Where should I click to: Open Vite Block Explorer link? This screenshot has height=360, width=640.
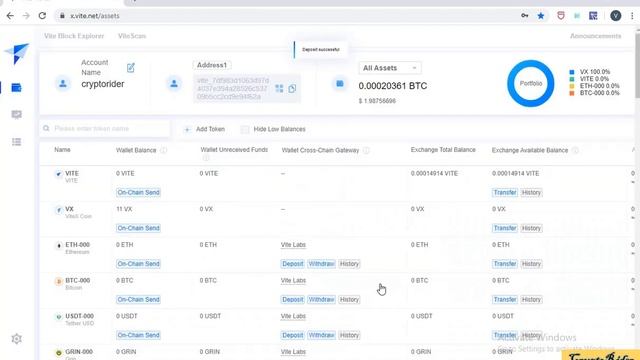click(x=74, y=36)
